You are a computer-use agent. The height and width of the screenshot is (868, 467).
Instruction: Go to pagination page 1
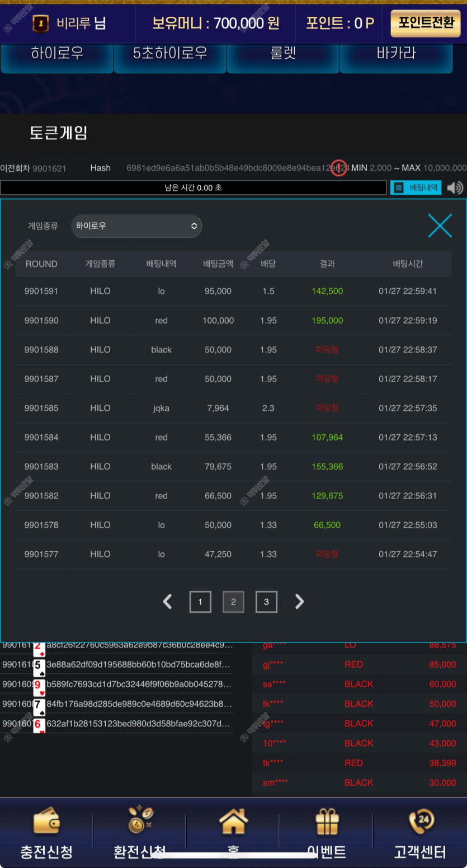200,602
